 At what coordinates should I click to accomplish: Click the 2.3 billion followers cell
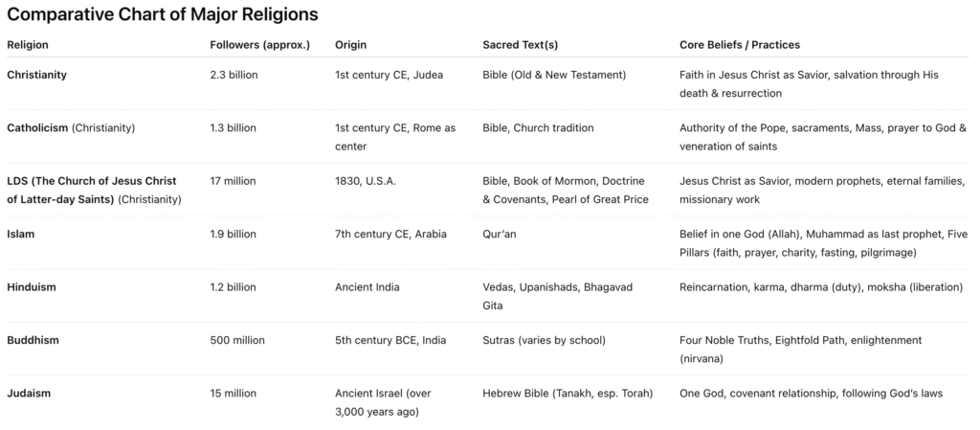[x=234, y=75]
